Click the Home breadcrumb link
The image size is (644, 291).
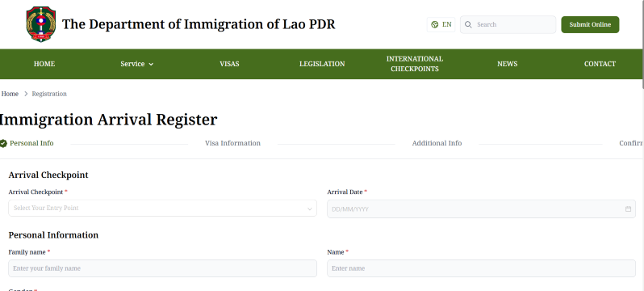click(10, 94)
